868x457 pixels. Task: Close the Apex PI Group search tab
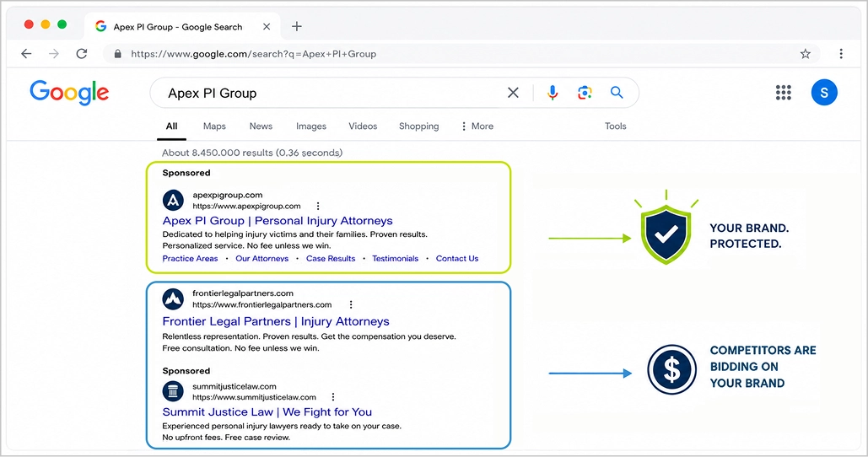(267, 26)
